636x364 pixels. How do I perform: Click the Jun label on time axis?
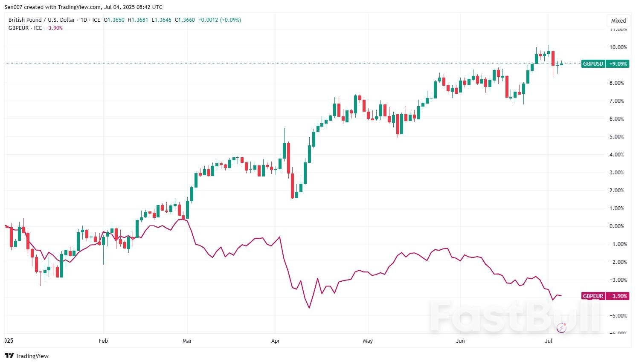click(x=460, y=341)
